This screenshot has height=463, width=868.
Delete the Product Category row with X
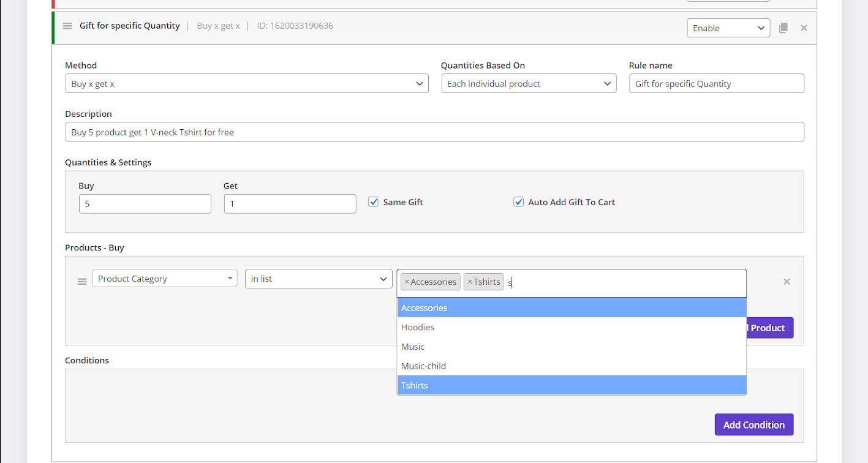pyautogui.click(x=787, y=282)
